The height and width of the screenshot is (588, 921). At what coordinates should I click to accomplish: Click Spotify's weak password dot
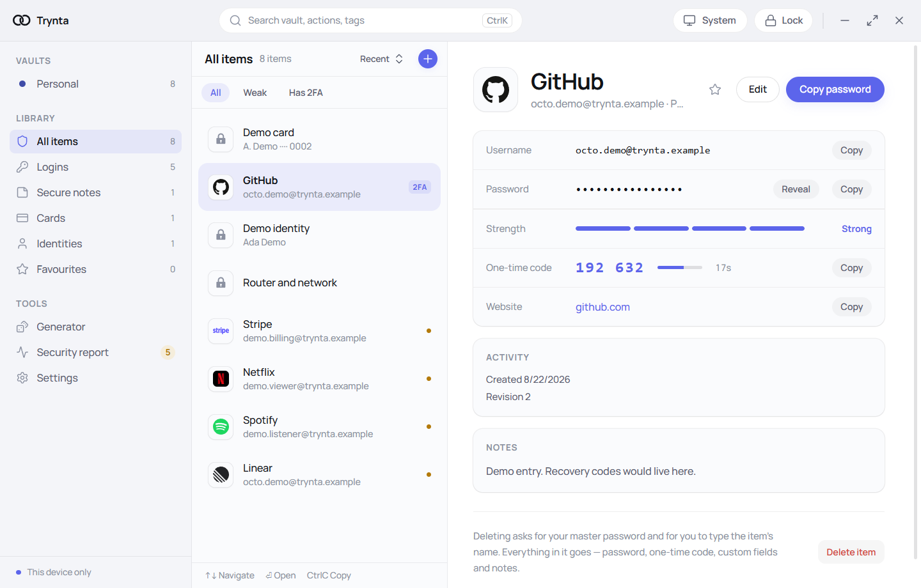point(429,426)
